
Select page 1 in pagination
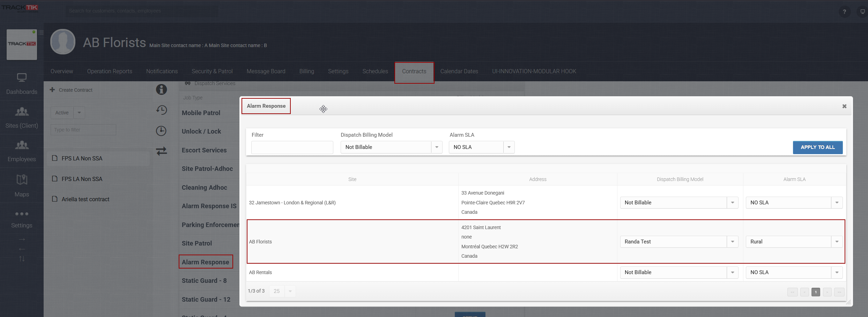(816, 292)
